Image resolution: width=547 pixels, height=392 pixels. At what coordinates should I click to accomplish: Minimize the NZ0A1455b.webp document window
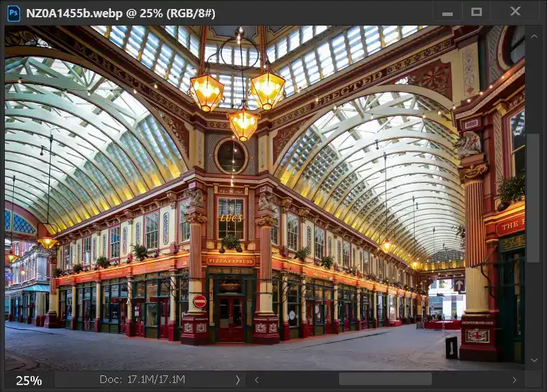coord(447,12)
